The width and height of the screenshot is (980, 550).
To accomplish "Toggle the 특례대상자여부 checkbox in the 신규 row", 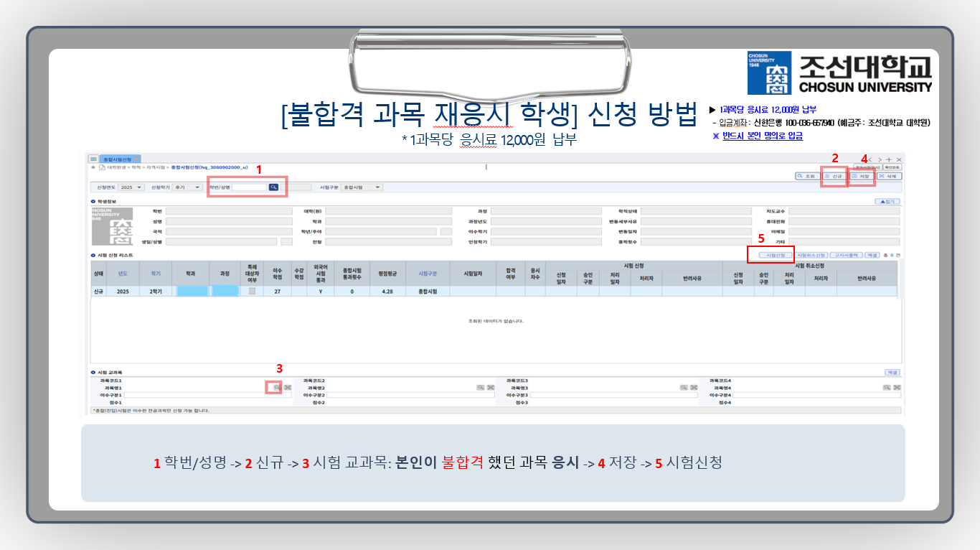I will point(253,292).
